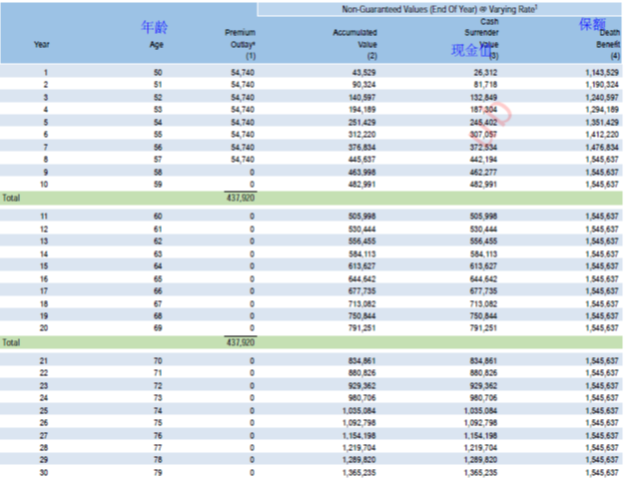Select cash surrender value 584,113 for year 14
Screen dimensions: 639x479
[x=484, y=254]
